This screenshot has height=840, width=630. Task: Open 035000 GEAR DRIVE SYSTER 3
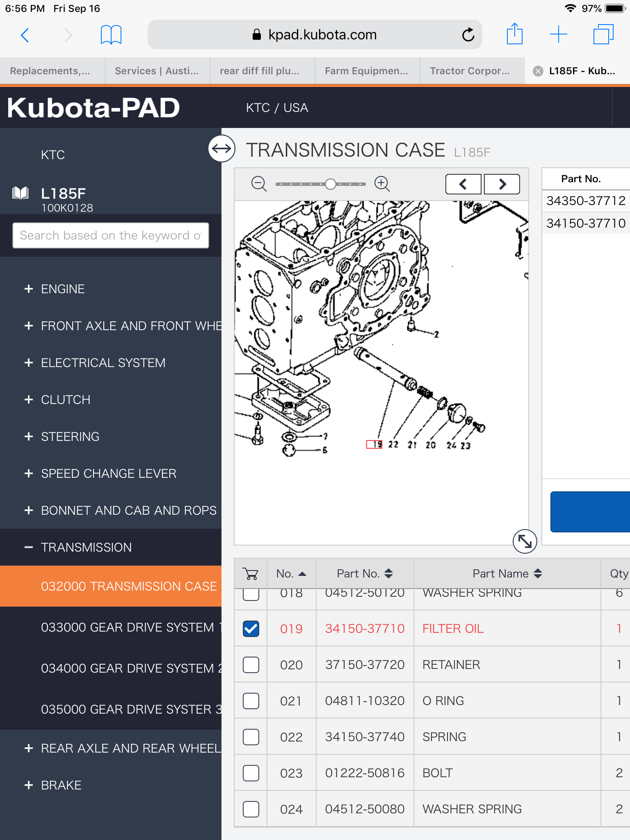point(111,709)
